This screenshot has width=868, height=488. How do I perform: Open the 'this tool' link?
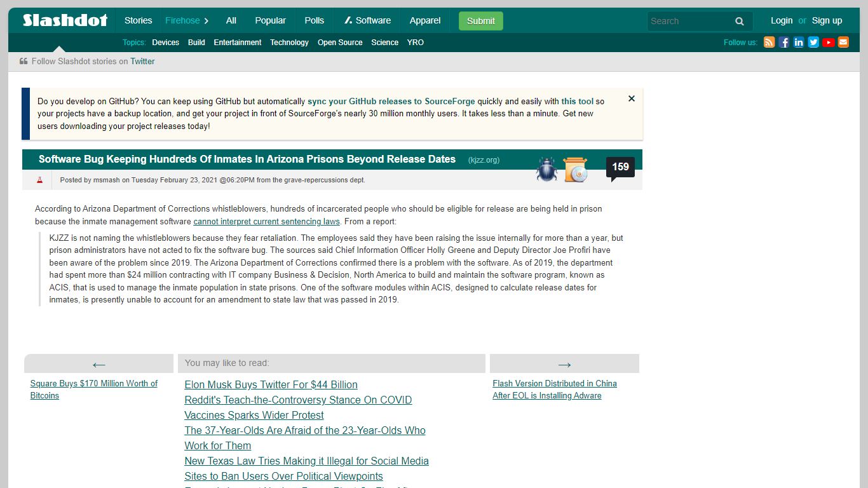pos(578,101)
